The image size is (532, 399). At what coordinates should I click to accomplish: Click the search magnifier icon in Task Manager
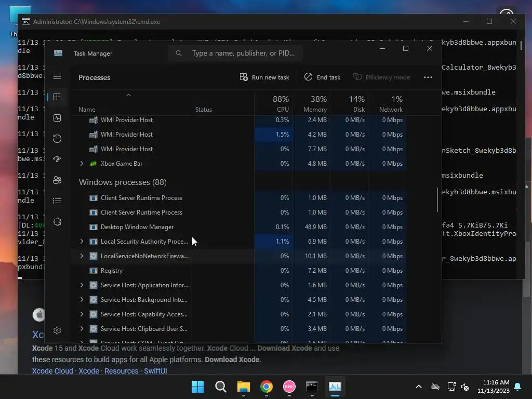click(179, 53)
